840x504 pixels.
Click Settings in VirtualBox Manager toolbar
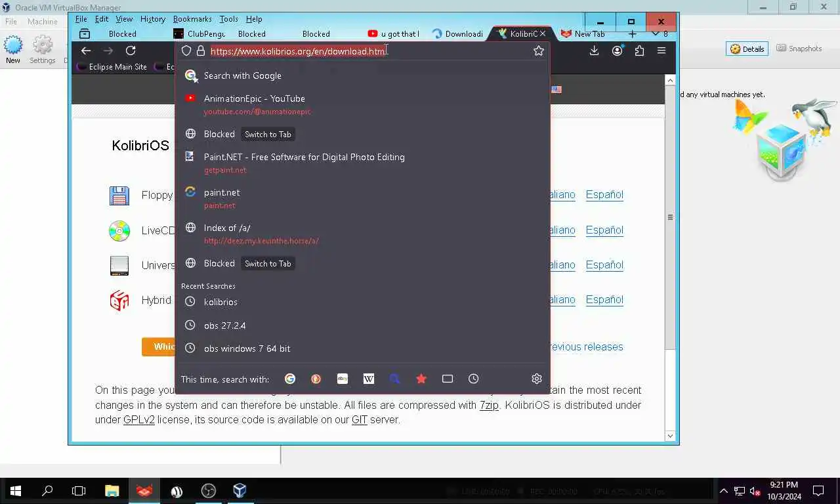coord(43,50)
